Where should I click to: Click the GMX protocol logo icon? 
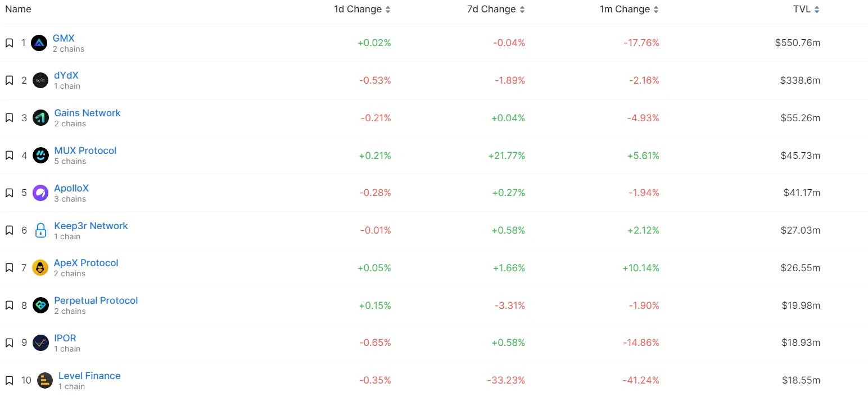(x=39, y=43)
